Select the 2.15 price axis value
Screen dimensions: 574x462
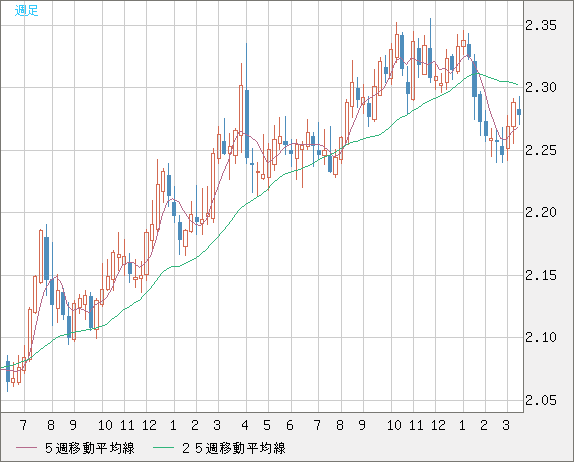(x=541, y=275)
